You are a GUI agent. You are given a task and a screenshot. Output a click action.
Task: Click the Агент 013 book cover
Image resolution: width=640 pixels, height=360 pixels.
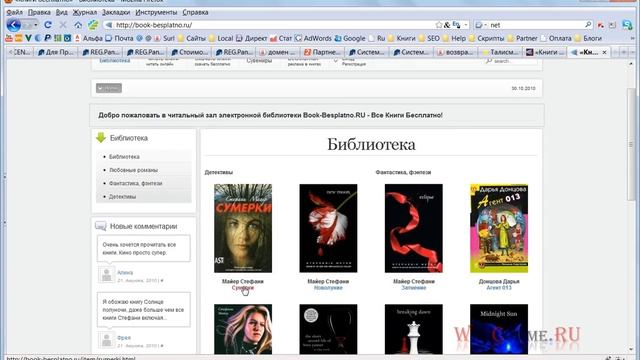coord(499,228)
